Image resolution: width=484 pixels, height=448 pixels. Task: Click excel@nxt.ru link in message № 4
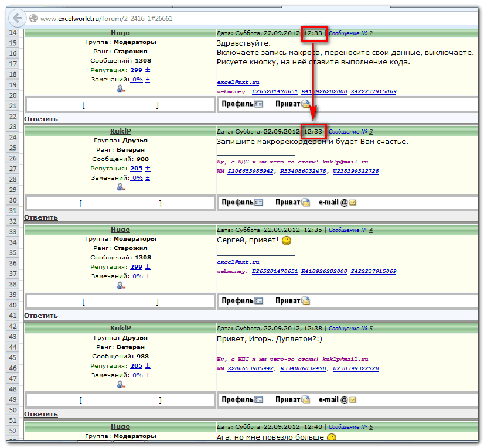pyautogui.click(x=238, y=262)
